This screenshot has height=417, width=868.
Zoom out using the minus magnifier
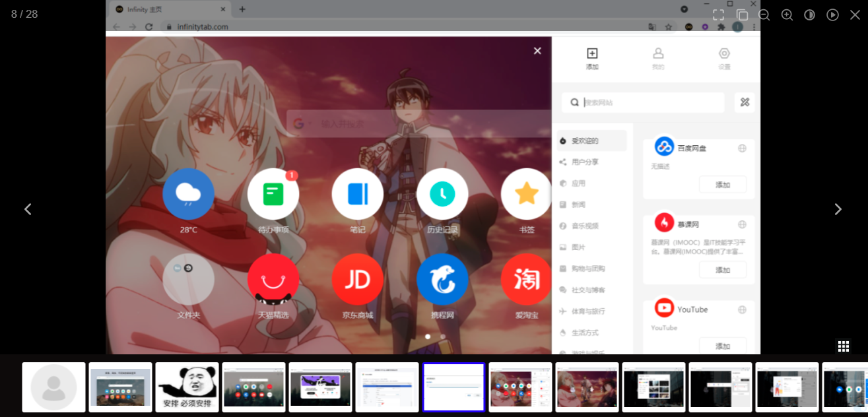tap(764, 15)
